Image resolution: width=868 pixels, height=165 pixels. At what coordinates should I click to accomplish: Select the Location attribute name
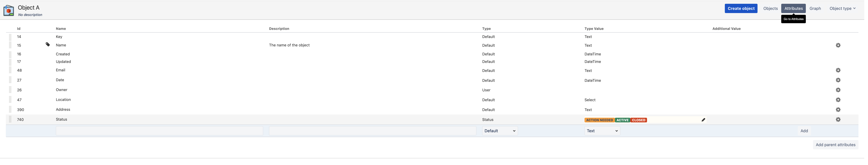click(64, 100)
